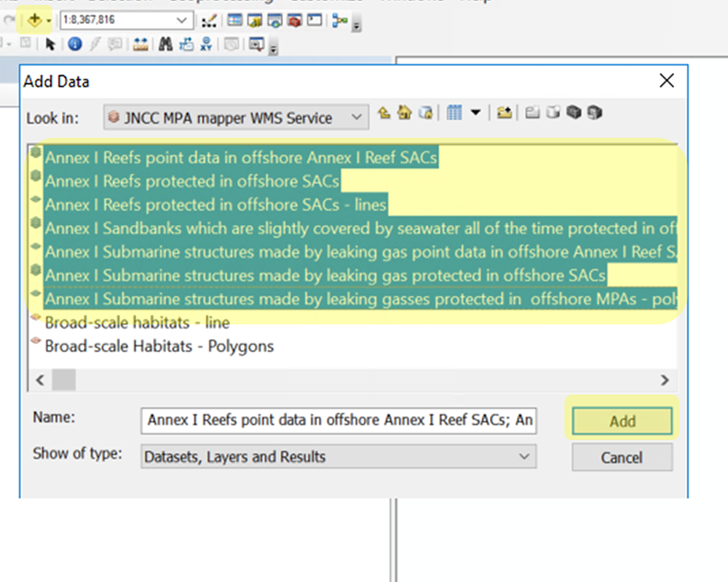Open the view mode dropdown arrow beside table icon
Screen dimensions: 728x582
(x=476, y=112)
